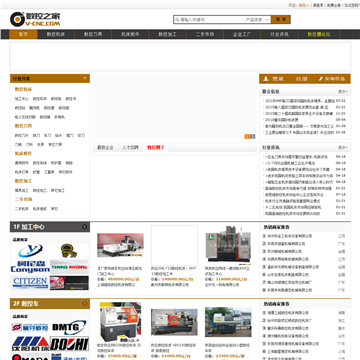Open the red-black brand logo next to CITIZEN
The height and width of the screenshot is (360, 360).
point(69,283)
